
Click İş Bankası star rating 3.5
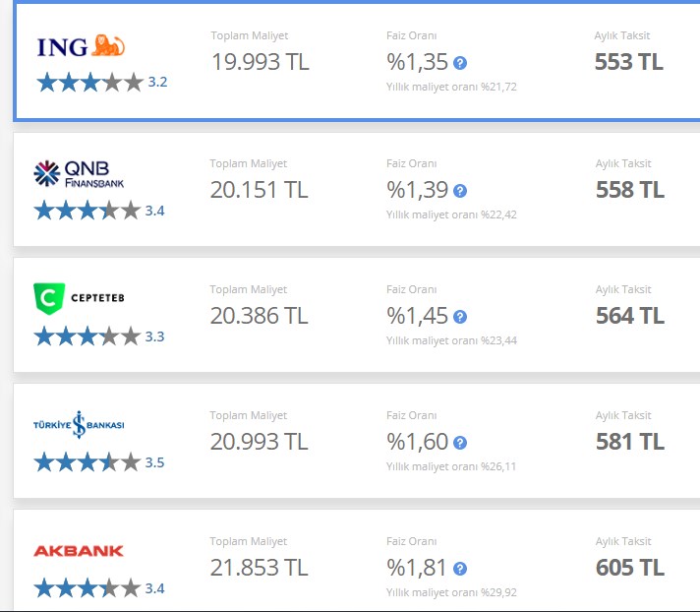pos(99,462)
